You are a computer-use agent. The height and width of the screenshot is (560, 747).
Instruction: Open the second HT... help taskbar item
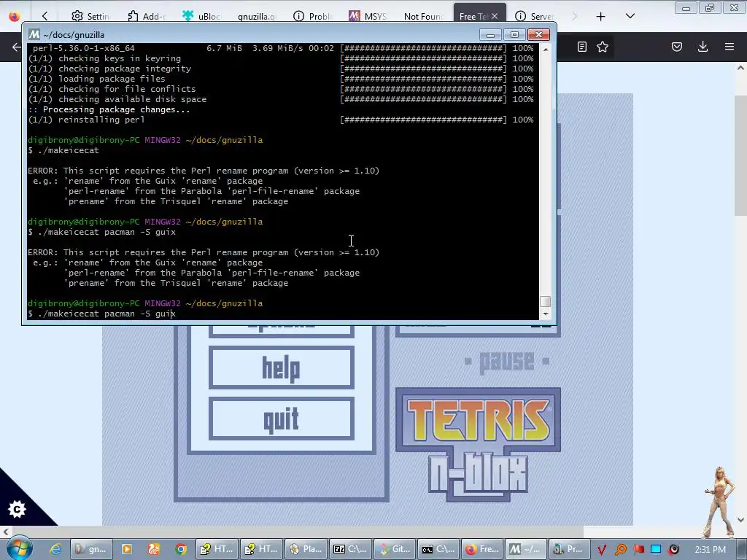[261, 549]
